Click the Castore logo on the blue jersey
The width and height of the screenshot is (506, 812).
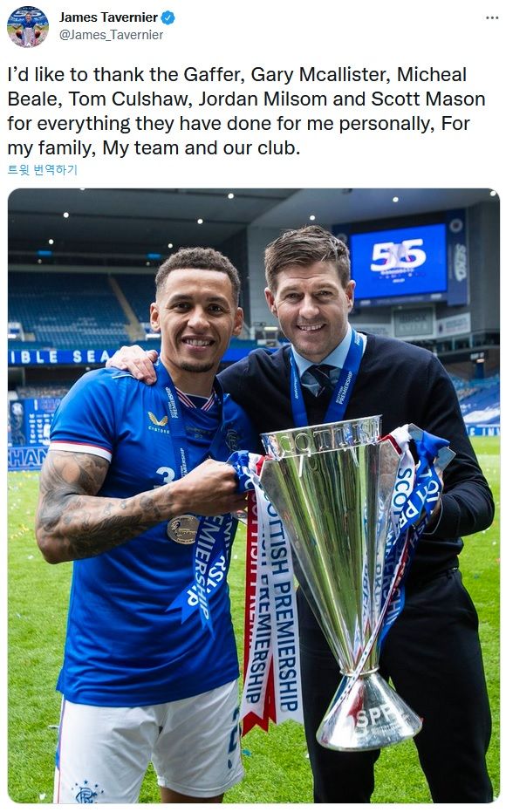(158, 421)
